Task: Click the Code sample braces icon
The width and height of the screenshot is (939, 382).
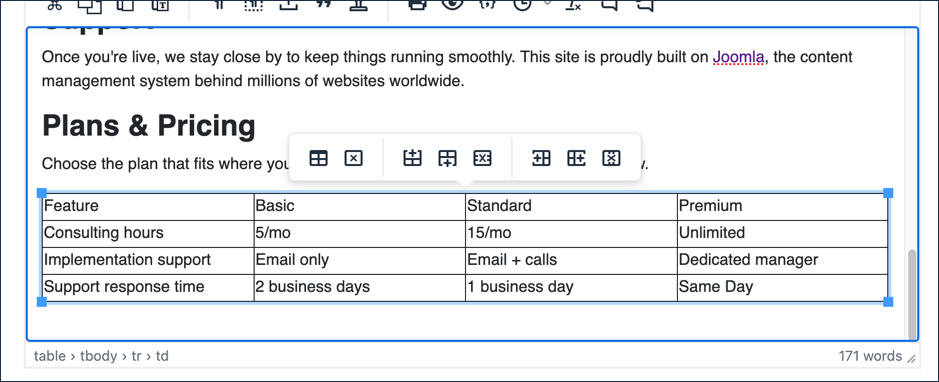Action: click(487, 5)
